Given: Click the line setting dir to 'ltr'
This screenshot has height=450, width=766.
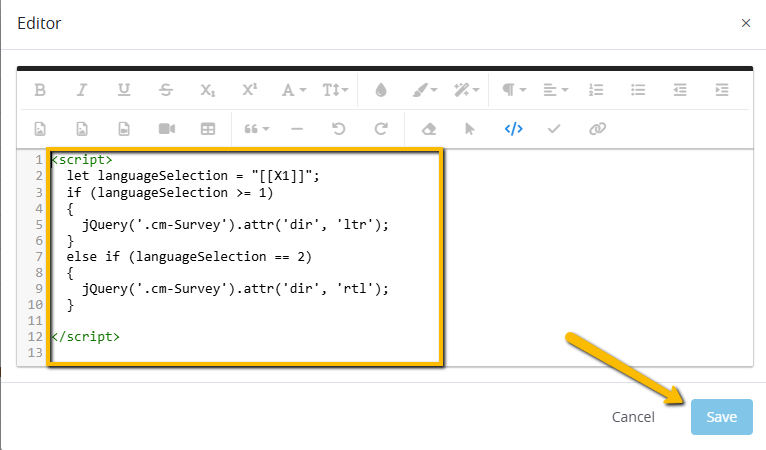Looking at the screenshot, I should point(235,225).
